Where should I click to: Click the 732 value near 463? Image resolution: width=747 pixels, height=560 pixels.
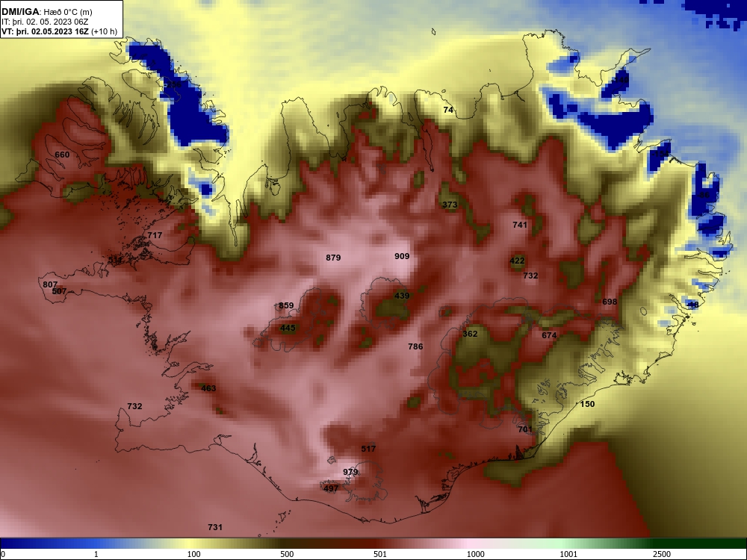click(134, 407)
